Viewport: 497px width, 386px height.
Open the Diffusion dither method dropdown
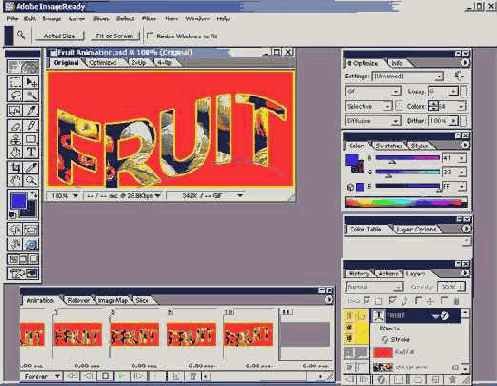[373, 121]
